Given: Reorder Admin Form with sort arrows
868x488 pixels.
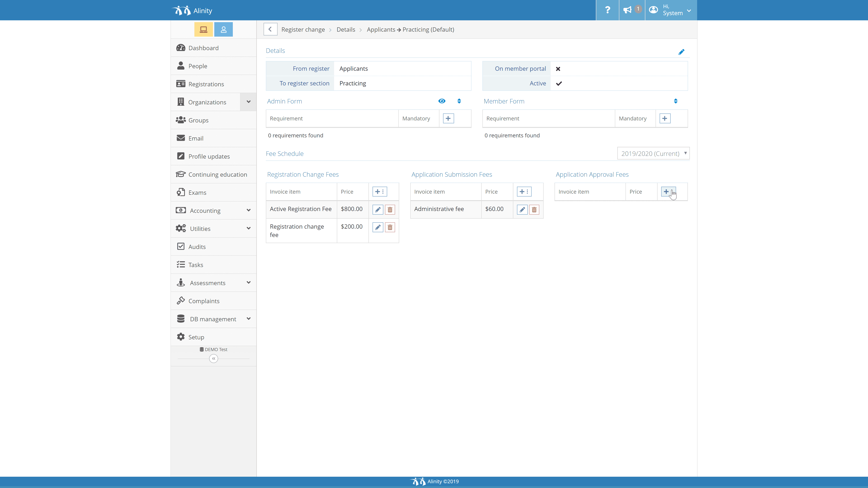Looking at the screenshot, I should [x=459, y=101].
